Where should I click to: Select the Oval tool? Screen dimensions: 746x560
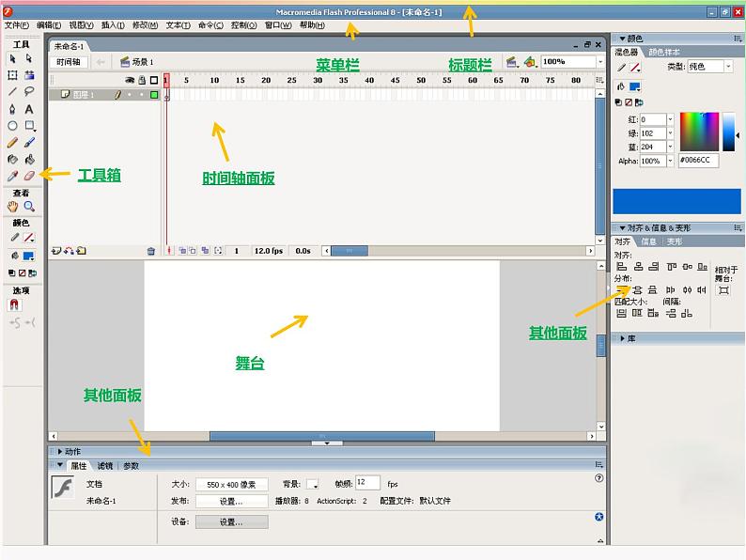13,126
